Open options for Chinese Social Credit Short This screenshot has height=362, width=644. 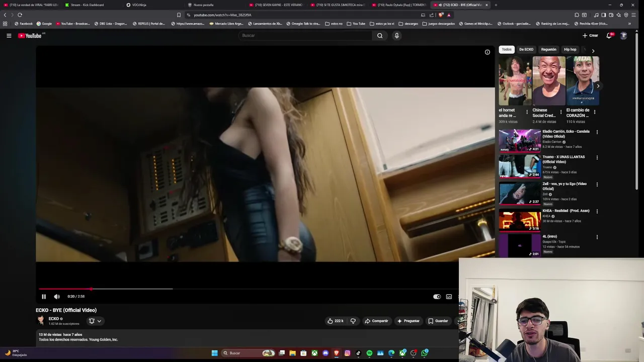tap(561, 112)
